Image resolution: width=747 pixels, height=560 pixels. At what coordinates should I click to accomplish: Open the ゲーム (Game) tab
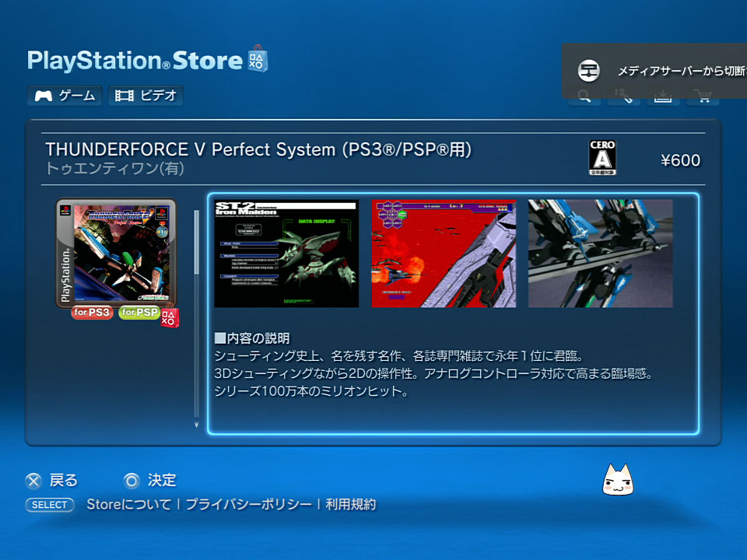pos(65,96)
